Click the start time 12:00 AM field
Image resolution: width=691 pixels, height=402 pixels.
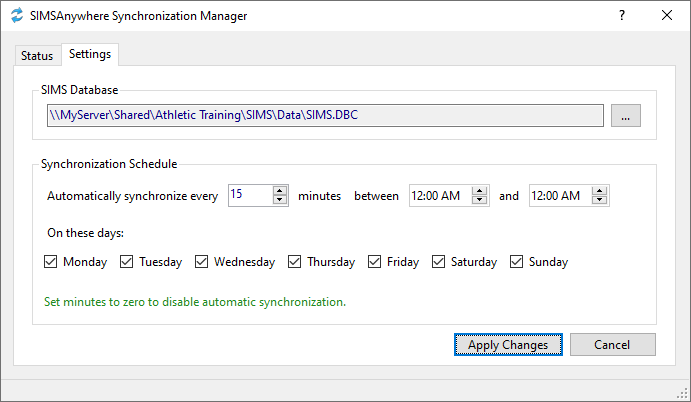click(x=440, y=195)
